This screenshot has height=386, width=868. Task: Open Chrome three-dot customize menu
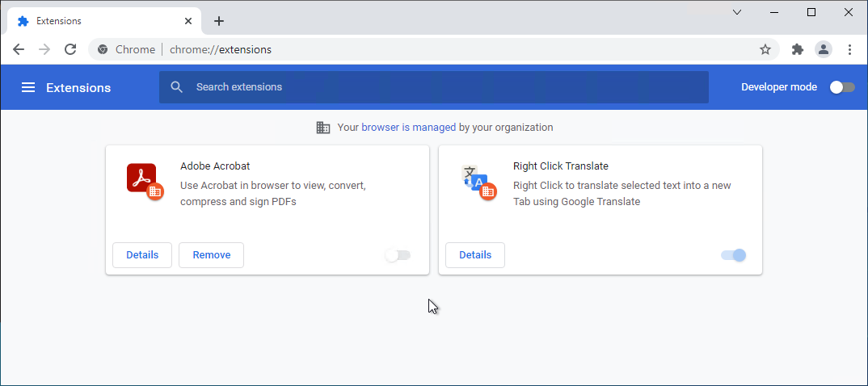pos(849,49)
